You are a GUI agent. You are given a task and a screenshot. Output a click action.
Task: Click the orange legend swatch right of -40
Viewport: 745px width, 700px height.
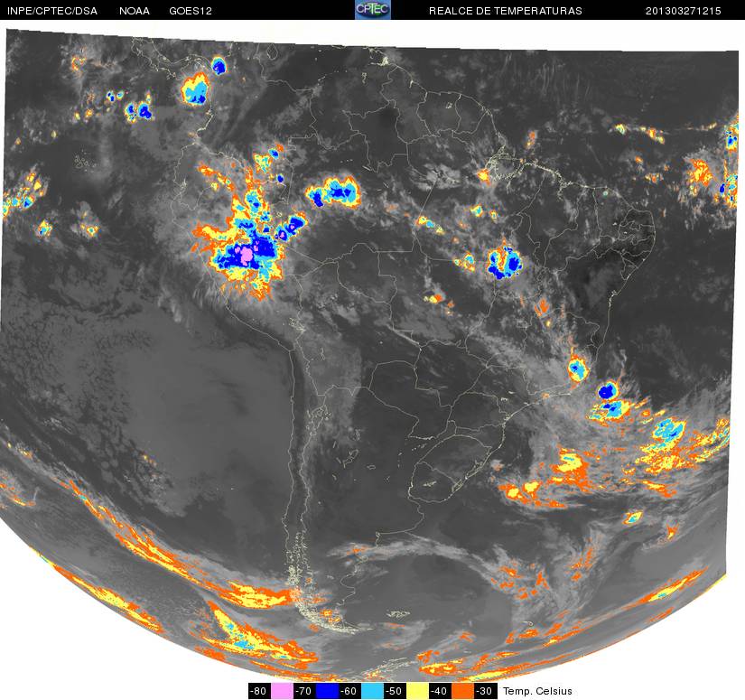coord(463,690)
